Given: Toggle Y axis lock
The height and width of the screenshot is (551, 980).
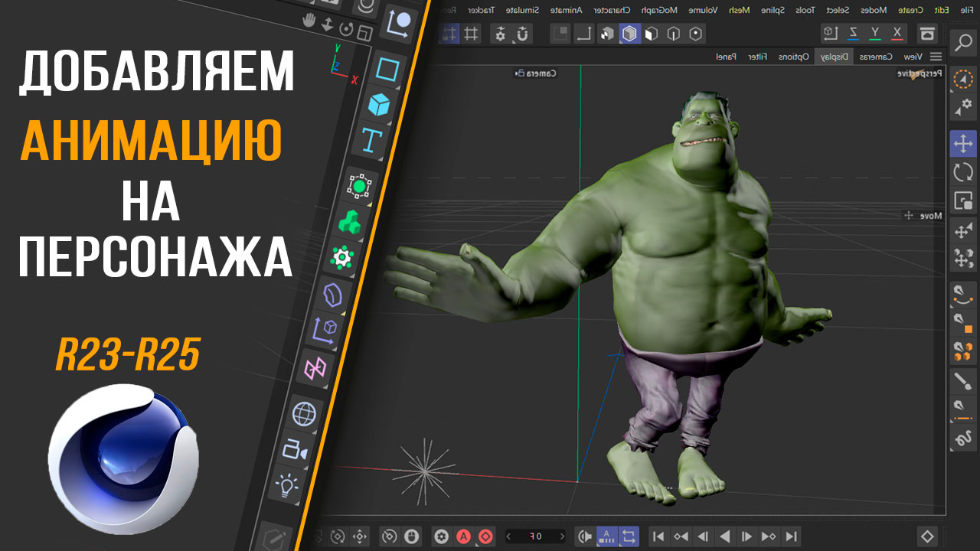Looking at the screenshot, I should coord(875,33).
